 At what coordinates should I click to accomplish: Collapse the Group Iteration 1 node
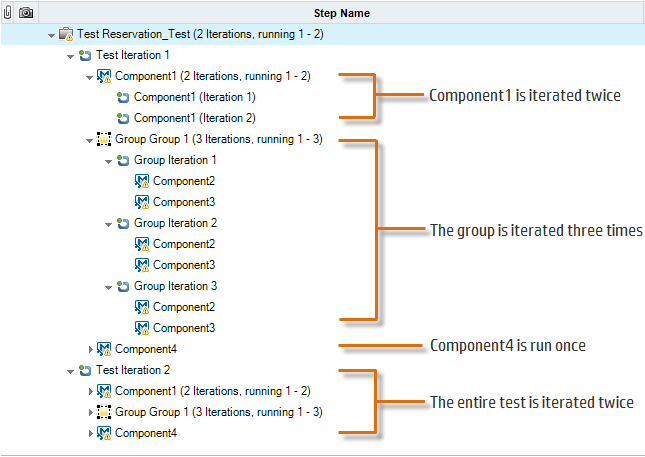108,161
